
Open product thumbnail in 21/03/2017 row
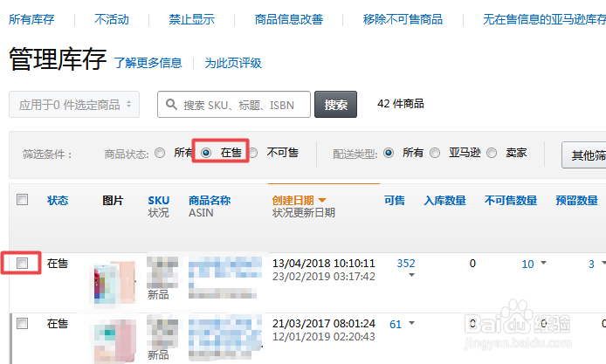[x=114, y=340]
